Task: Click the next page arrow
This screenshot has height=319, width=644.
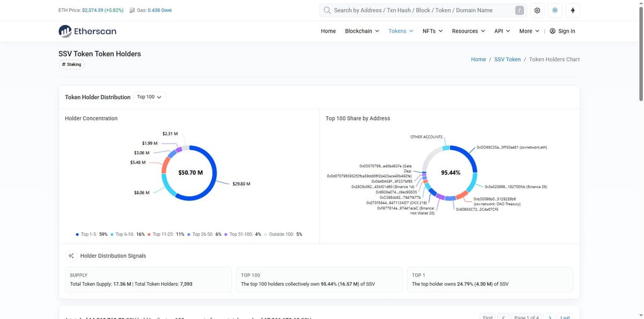Action: 550,317
